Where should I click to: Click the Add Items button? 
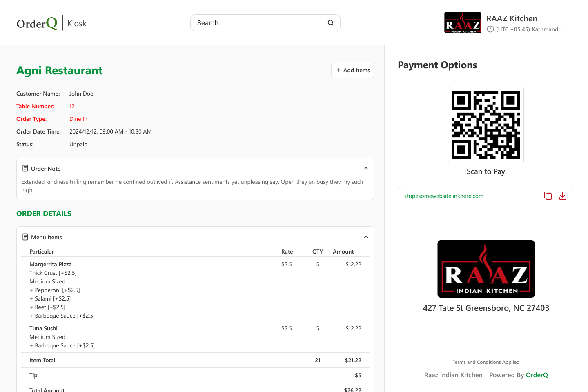352,70
